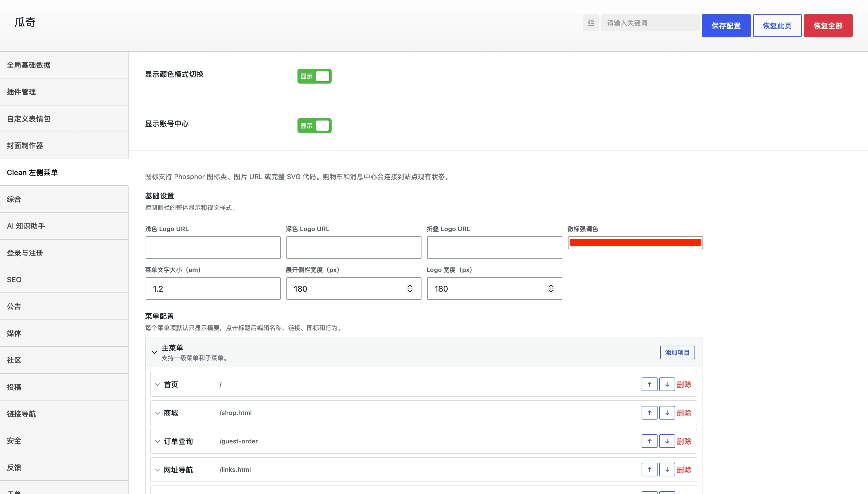This screenshot has width=868, height=494.
Task: Click the 折叠 Logo URL field
Action: [x=494, y=248]
